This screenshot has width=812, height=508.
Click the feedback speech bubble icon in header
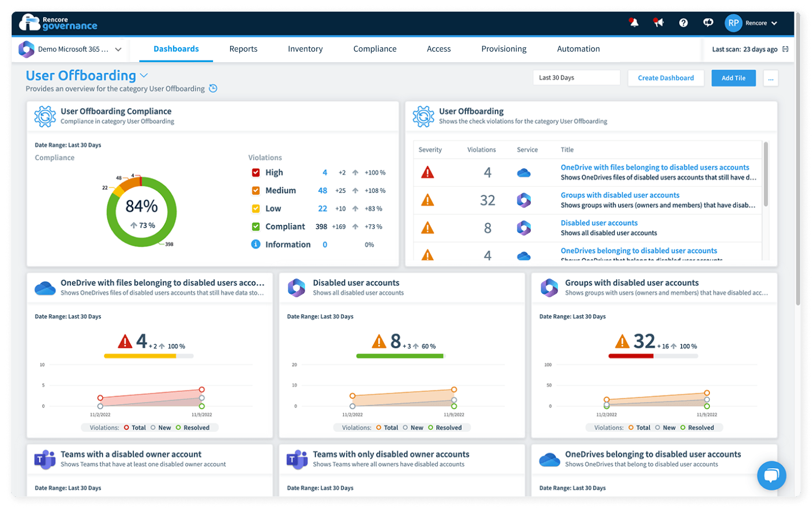pos(708,23)
